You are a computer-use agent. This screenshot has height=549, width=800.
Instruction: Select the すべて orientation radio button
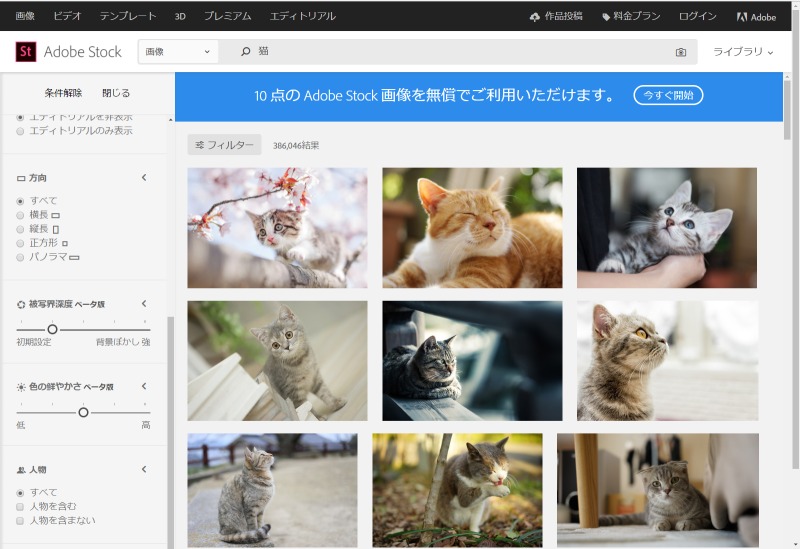tap(20, 201)
